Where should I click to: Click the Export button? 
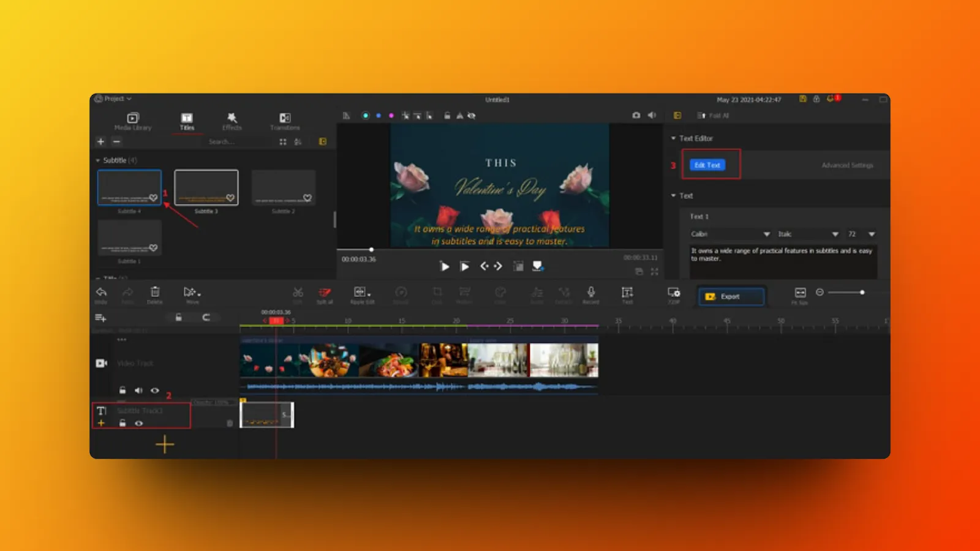coord(731,296)
